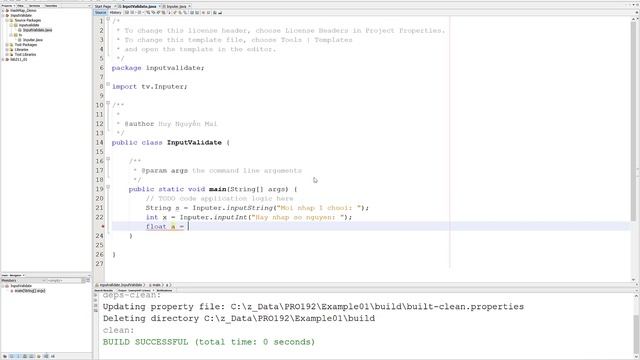Click the Re-run icon in Output sidebar
This screenshot has width=640, height=360.
[96, 295]
